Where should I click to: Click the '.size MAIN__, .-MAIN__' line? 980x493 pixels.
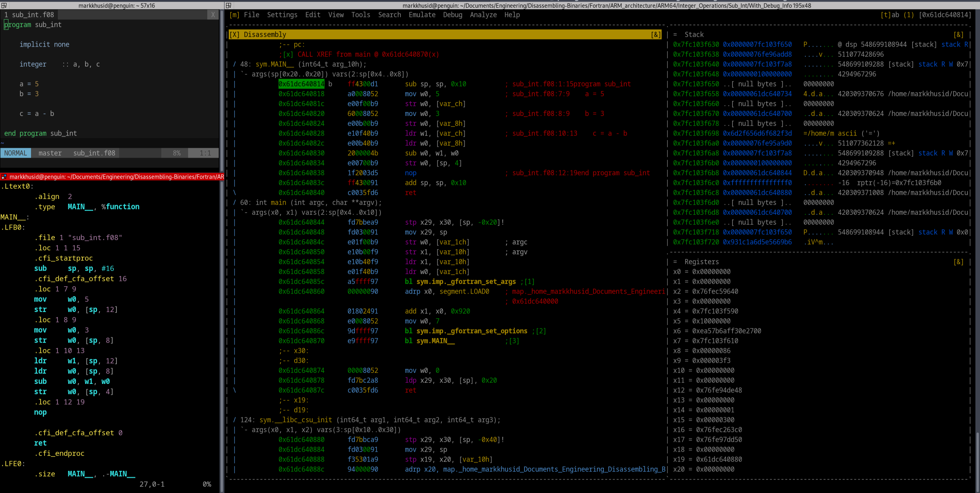(x=84, y=474)
